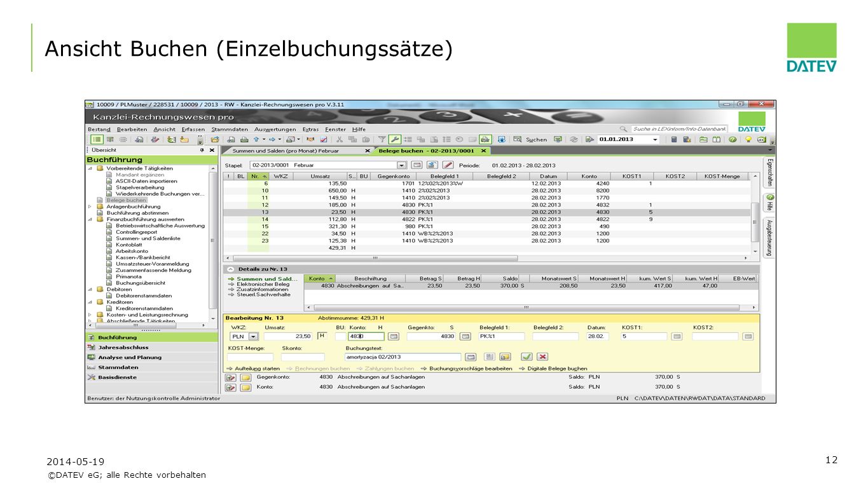Click the edit icon in the Gegenkonto info row
The width and height of the screenshot is (868, 488).
click(230, 377)
